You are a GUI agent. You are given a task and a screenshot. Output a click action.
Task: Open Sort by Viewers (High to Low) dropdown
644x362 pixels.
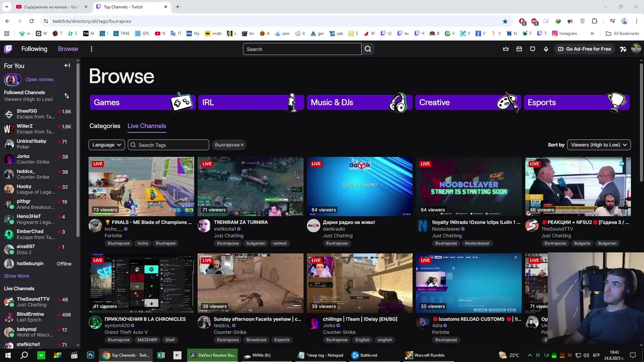(x=599, y=145)
